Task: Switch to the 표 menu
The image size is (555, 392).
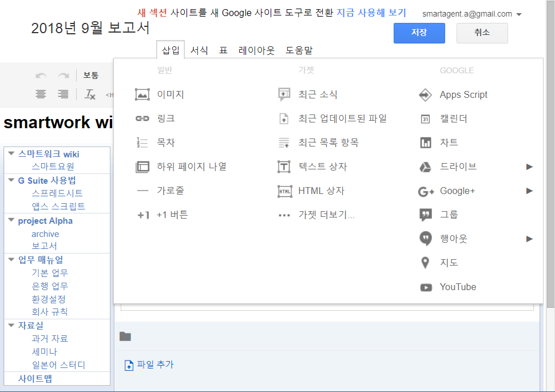Action: 223,50
